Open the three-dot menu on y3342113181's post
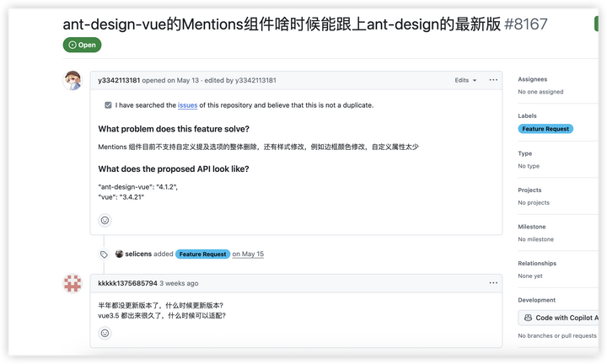Screen dimensions: 607x364 [493, 80]
